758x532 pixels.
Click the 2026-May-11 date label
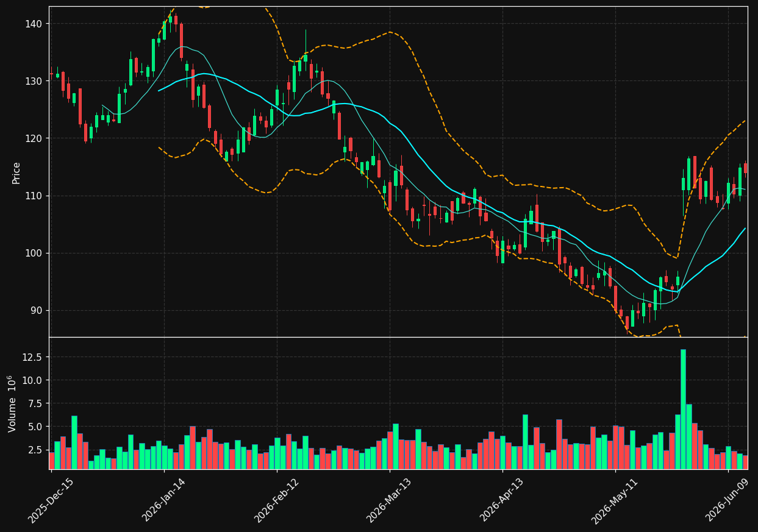(615, 500)
